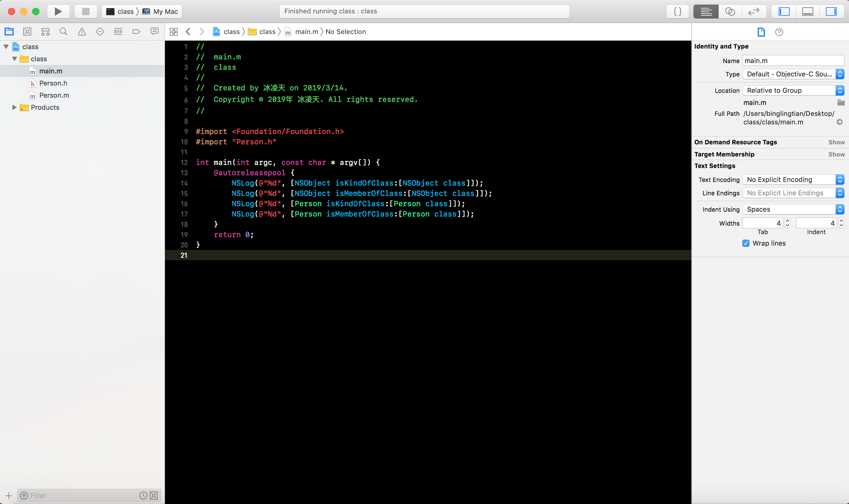Click the file Name input field
This screenshot has width=849, height=504.
(x=793, y=61)
